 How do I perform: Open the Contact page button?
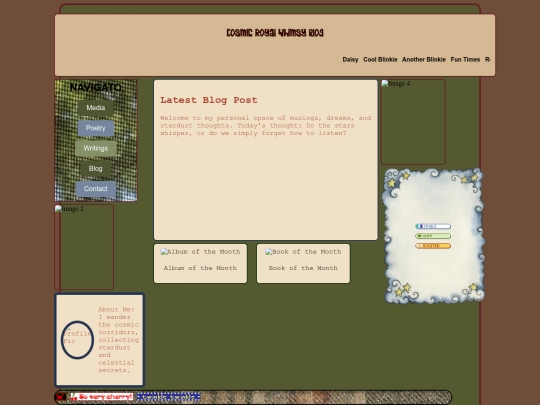pos(95,189)
